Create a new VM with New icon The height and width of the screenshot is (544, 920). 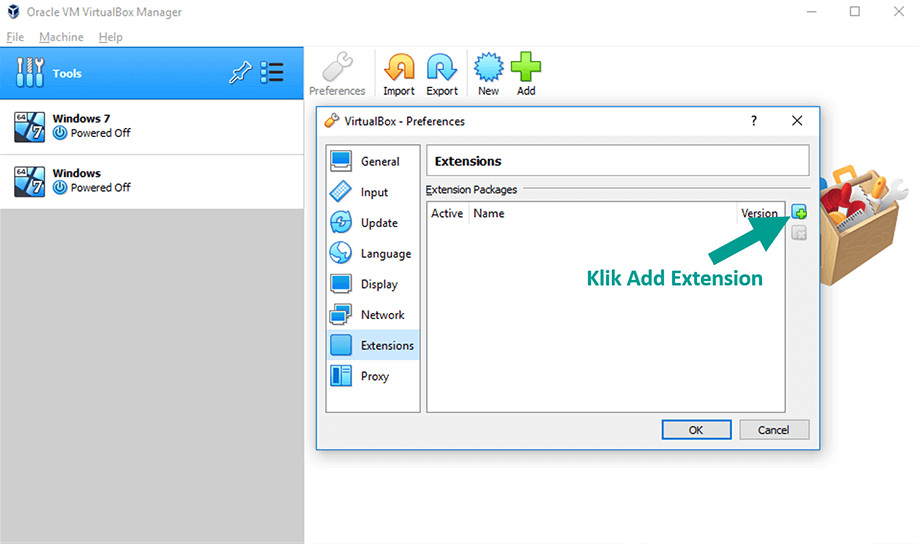click(x=488, y=74)
